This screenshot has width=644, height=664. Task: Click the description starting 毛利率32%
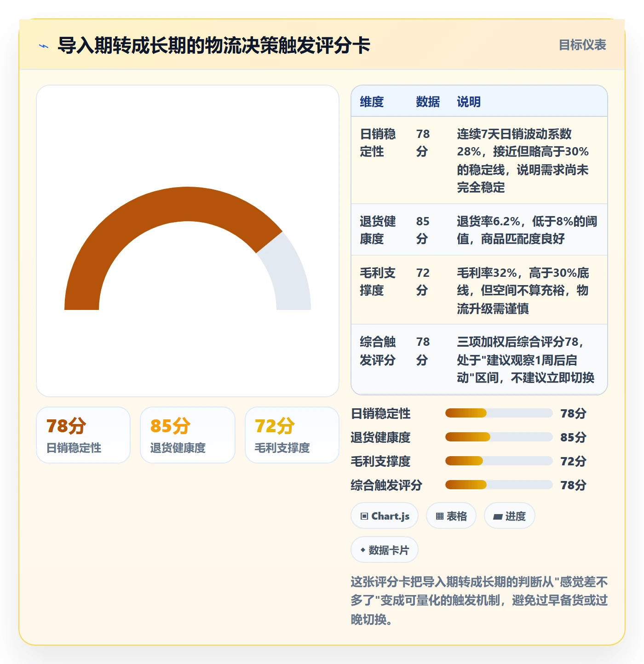pyautogui.click(x=523, y=290)
